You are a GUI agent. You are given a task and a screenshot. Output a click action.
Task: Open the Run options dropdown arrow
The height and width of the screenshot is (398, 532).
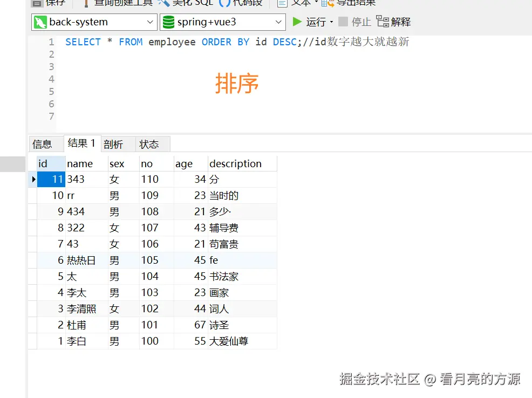click(x=331, y=22)
